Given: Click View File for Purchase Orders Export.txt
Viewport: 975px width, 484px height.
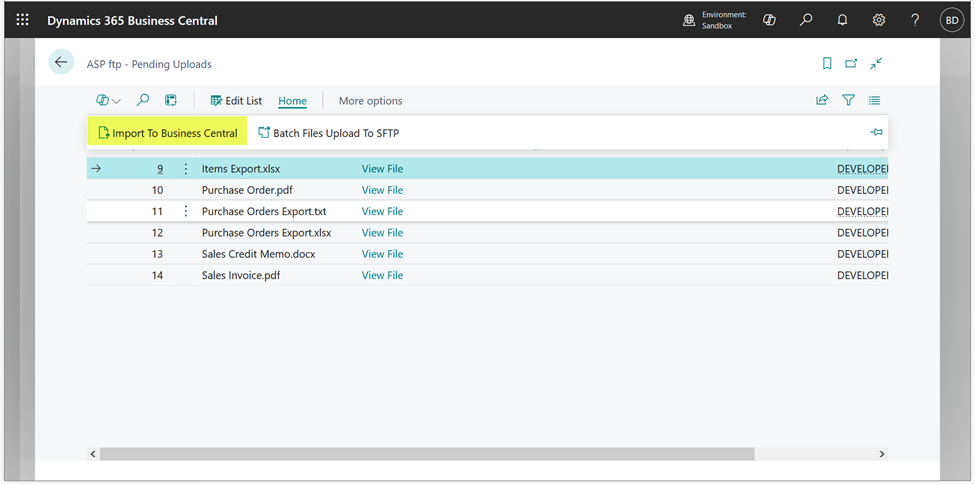Looking at the screenshot, I should (x=382, y=212).
